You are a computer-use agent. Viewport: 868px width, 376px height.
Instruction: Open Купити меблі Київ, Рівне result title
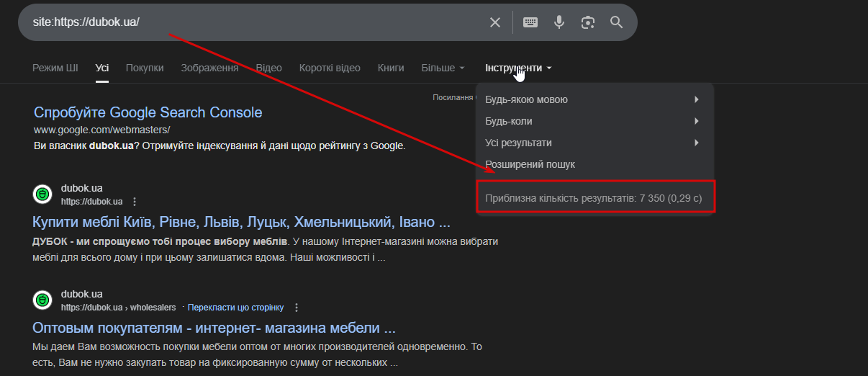click(242, 220)
